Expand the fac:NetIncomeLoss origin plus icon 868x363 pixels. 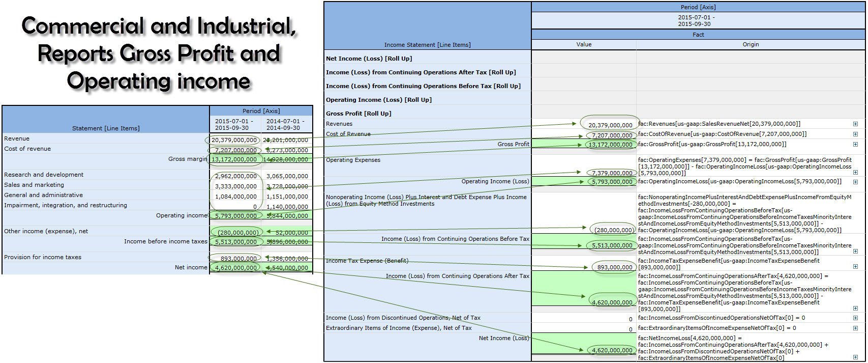coord(855,357)
